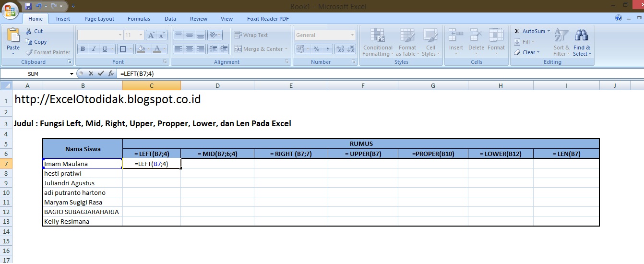Apply font color
The height and width of the screenshot is (264, 644).
point(156,49)
